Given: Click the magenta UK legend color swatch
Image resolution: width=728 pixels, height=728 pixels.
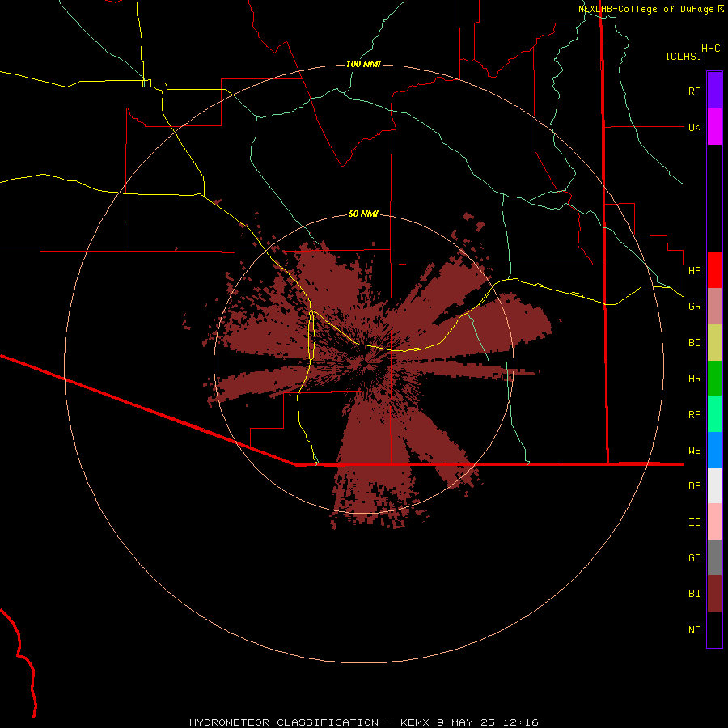Looking at the screenshot, I should point(714,127).
